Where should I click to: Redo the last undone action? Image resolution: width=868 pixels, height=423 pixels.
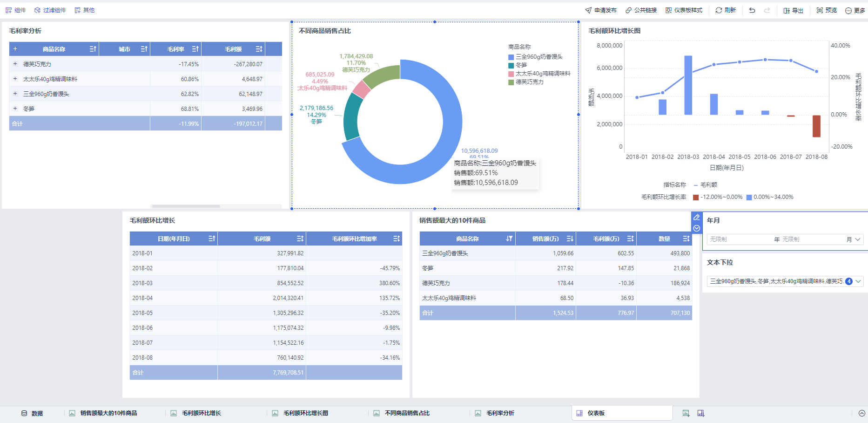[767, 10]
